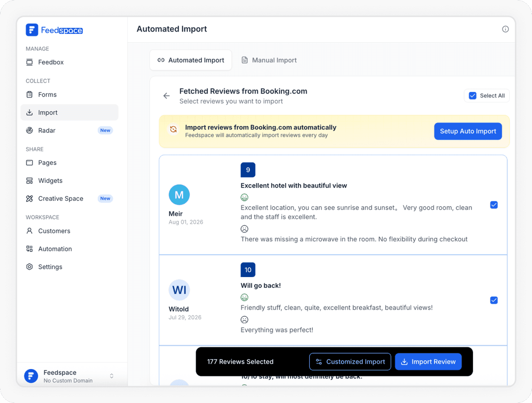Click Witold's WI avatar
The width and height of the screenshot is (532, 403).
[x=179, y=290]
